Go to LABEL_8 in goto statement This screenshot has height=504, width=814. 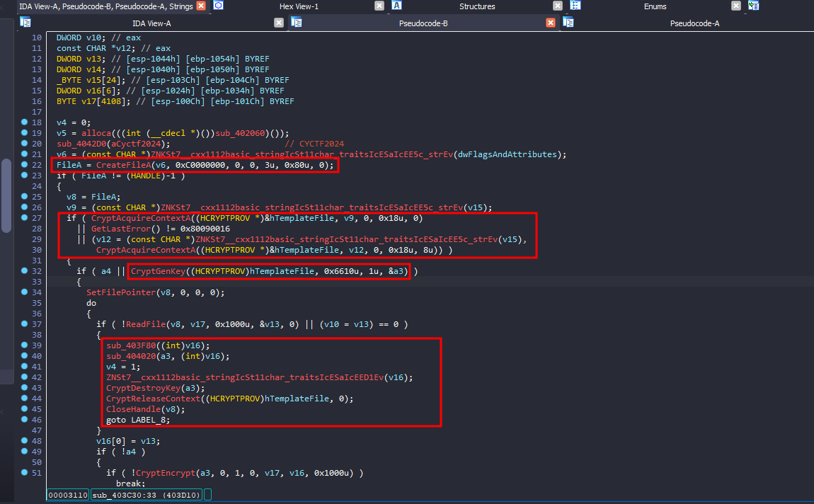coord(150,420)
